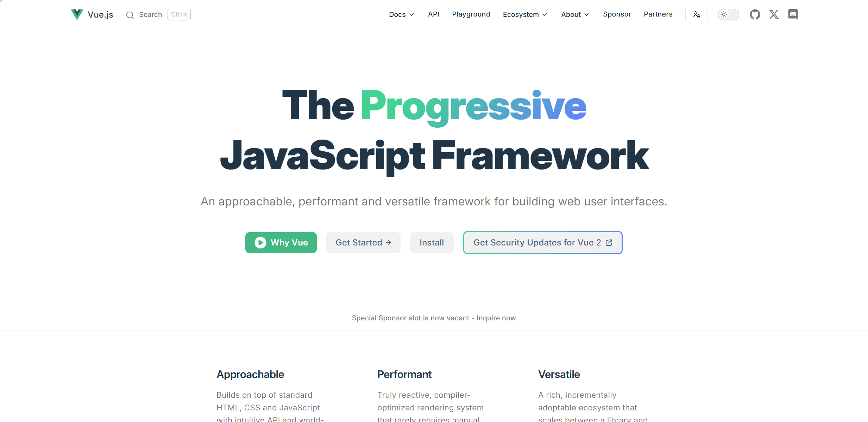868x422 pixels.
Task: Open Special Sponsor Inquire now link
Action: 496,318
